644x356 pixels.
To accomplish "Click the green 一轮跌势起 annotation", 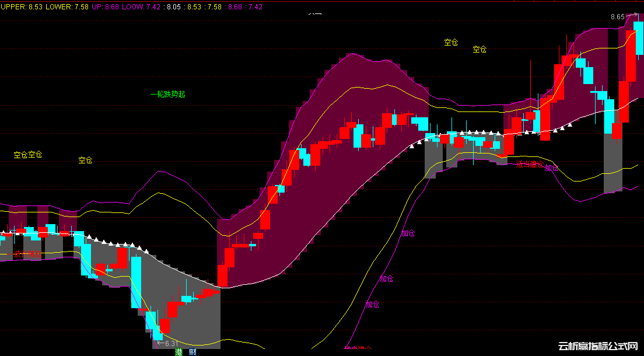I will (167, 94).
